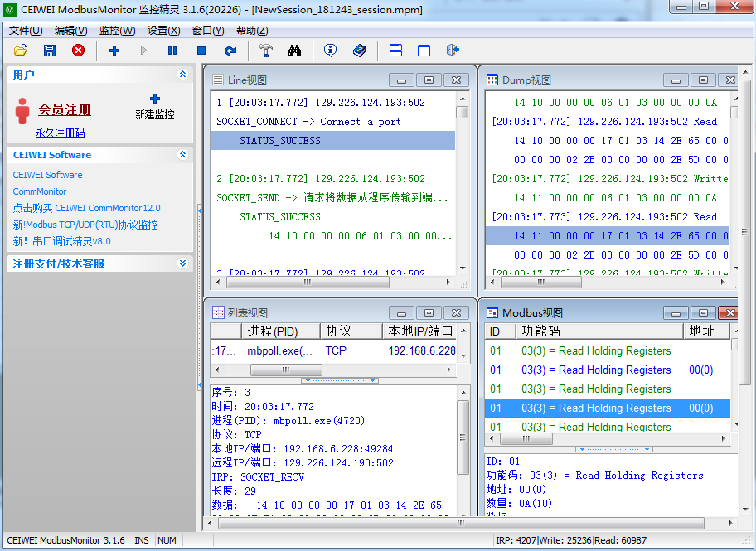The width and height of the screenshot is (756, 551).
Task: Stop monitoring with the square icon
Action: tap(201, 51)
